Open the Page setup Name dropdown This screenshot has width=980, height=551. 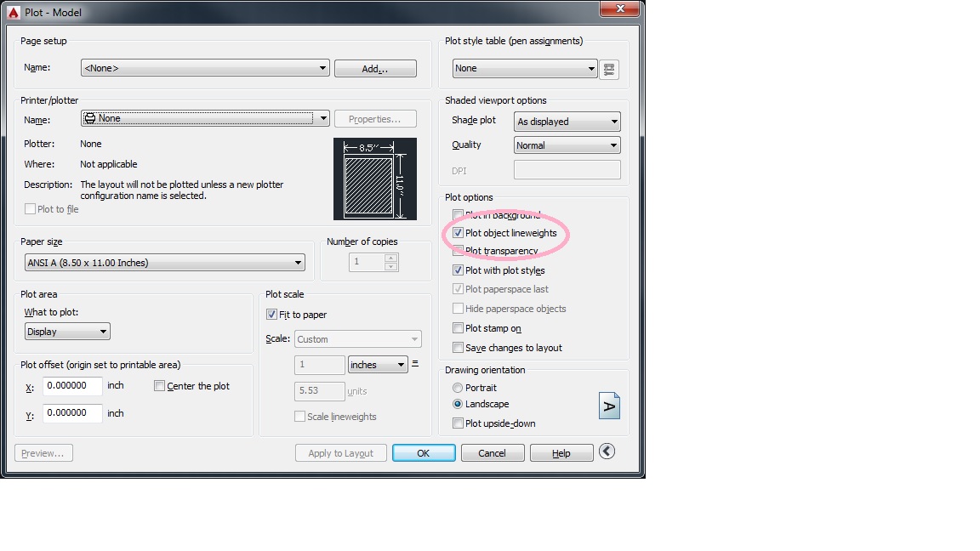pyautogui.click(x=205, y=68)
